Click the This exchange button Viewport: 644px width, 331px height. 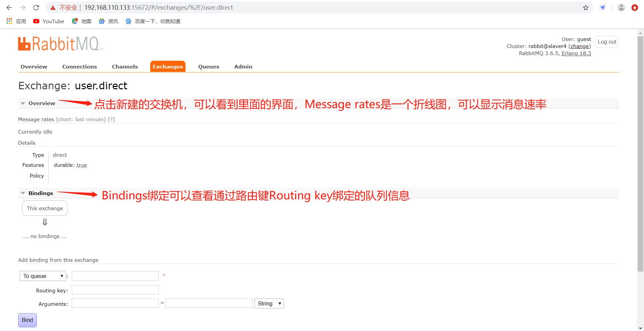pyautogui.click(x=45, y=208)
